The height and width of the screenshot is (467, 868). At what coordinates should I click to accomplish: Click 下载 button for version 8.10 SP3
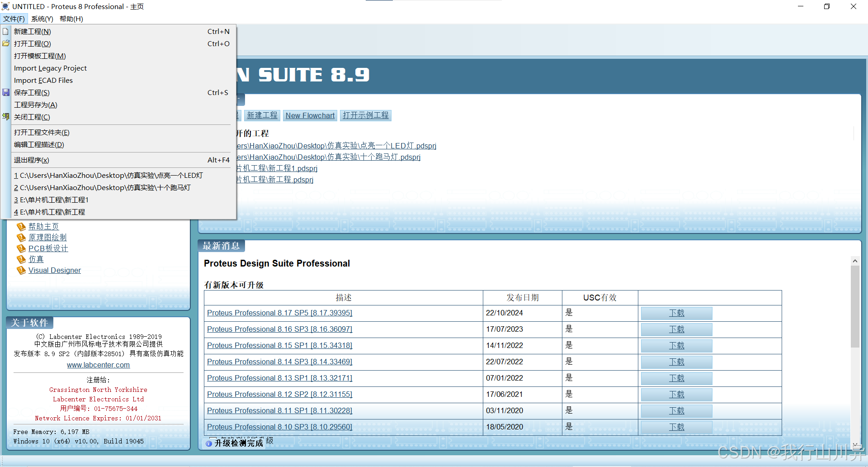click(x=677, y=427)
